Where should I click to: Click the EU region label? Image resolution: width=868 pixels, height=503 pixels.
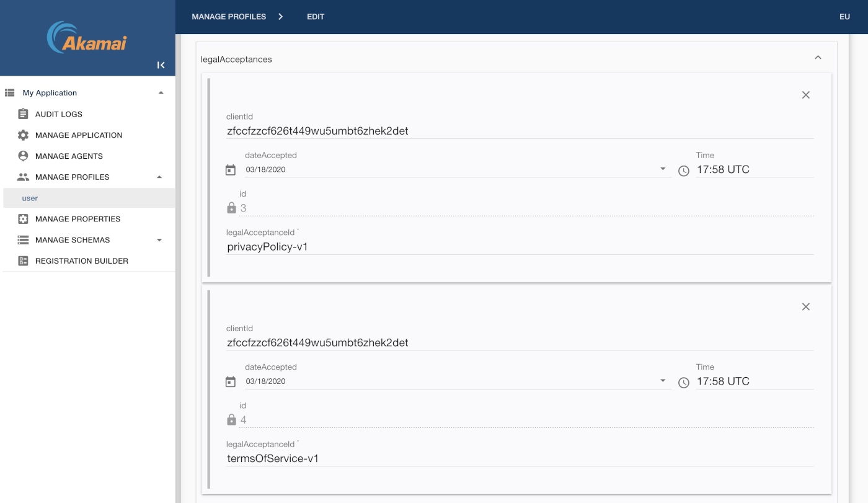tap(844, 17)
